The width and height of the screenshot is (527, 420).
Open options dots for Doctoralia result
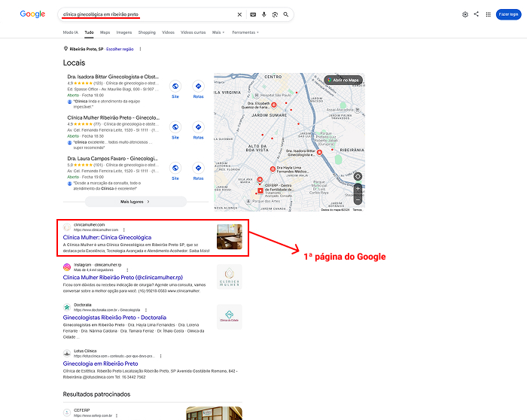(x=146, y=310)
